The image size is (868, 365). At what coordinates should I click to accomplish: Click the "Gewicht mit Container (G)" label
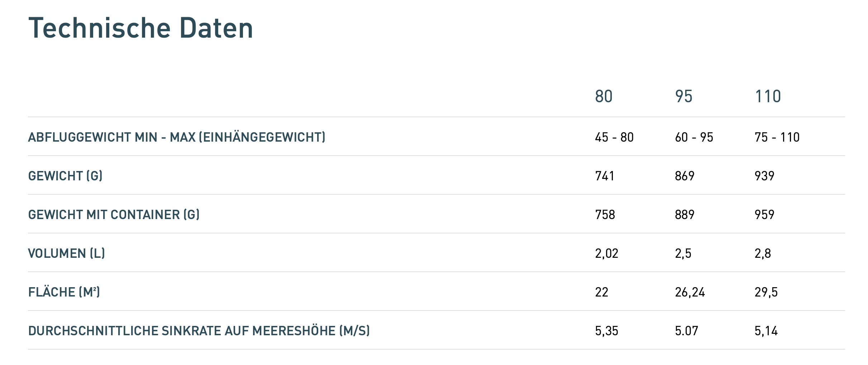pos(114,215)
